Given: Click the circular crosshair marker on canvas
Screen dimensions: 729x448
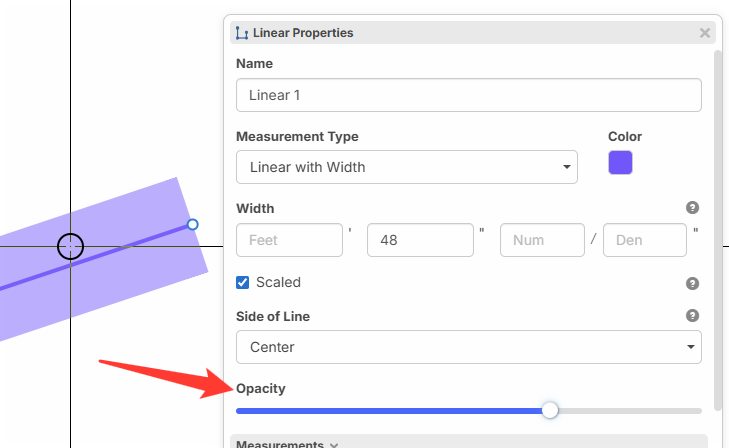Looking at the screenshot, I should pyautogui.click(x=70, y=246).
